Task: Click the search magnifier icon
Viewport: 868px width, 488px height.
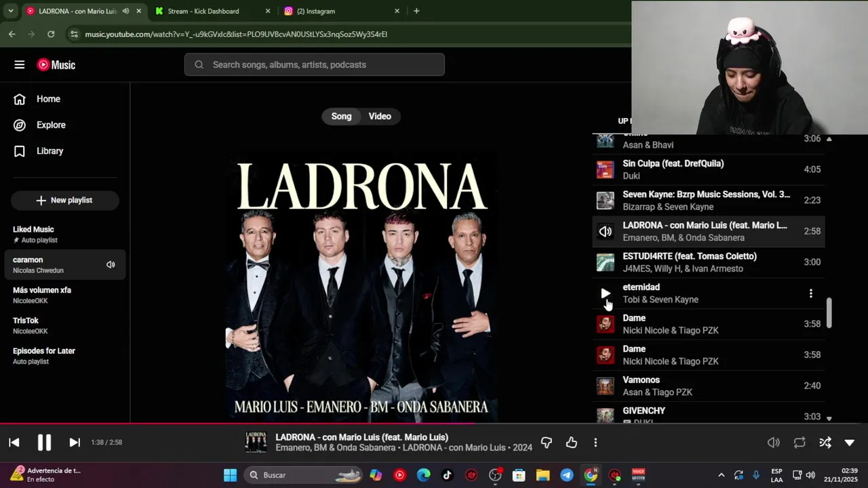Action: [x=199, y=64]
